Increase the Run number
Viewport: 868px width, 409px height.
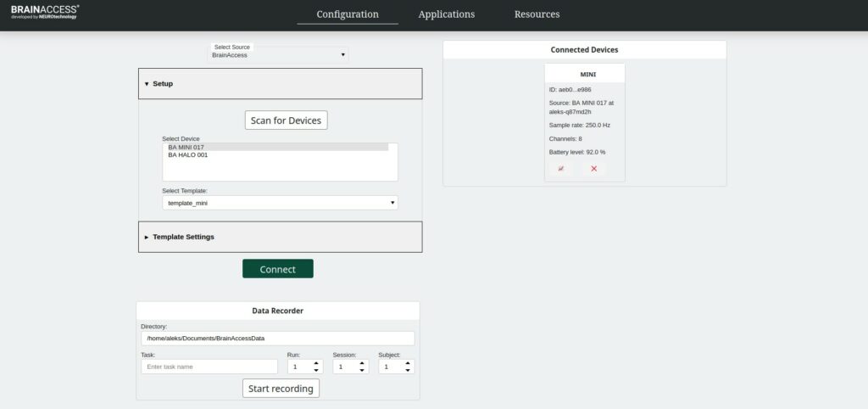316,363
